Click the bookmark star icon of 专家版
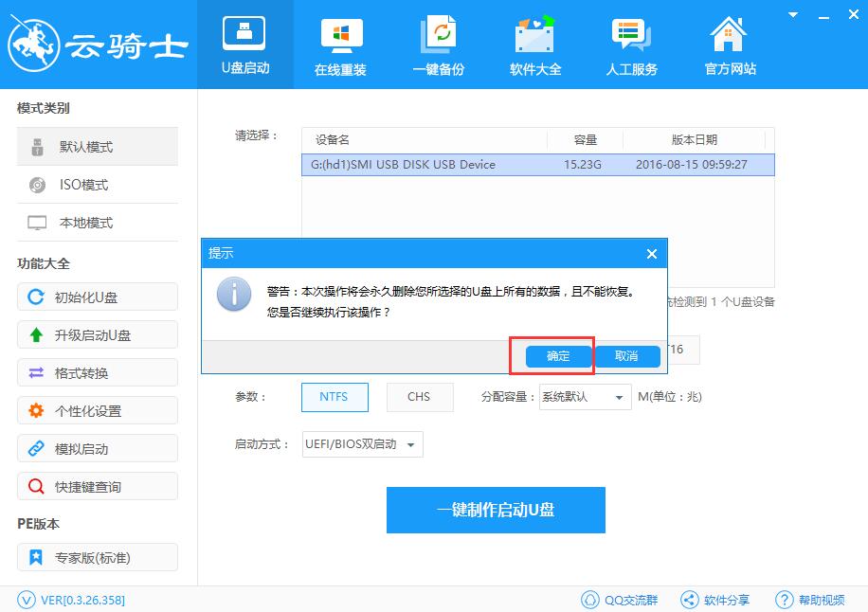 click(36, 557)
